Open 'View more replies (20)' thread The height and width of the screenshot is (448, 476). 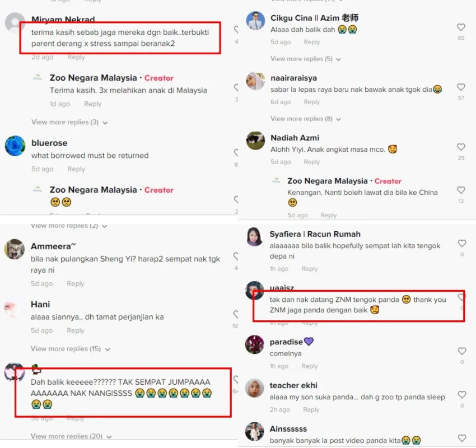click(71, 436)
